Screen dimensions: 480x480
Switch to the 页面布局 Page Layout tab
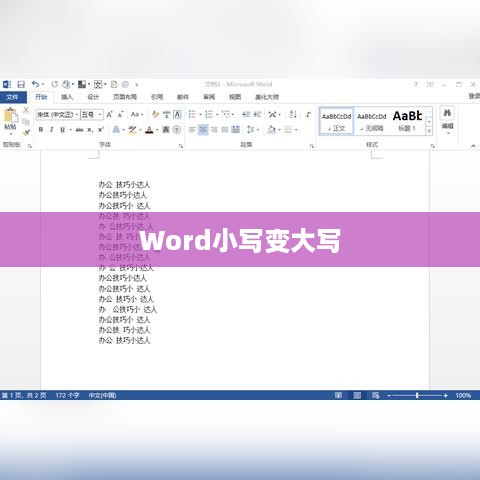[x=125, y=97]
